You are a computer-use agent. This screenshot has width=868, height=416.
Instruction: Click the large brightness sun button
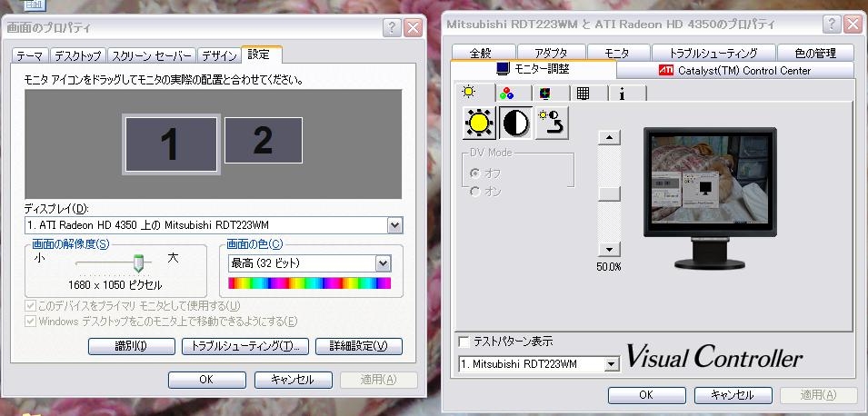point(479,123)
